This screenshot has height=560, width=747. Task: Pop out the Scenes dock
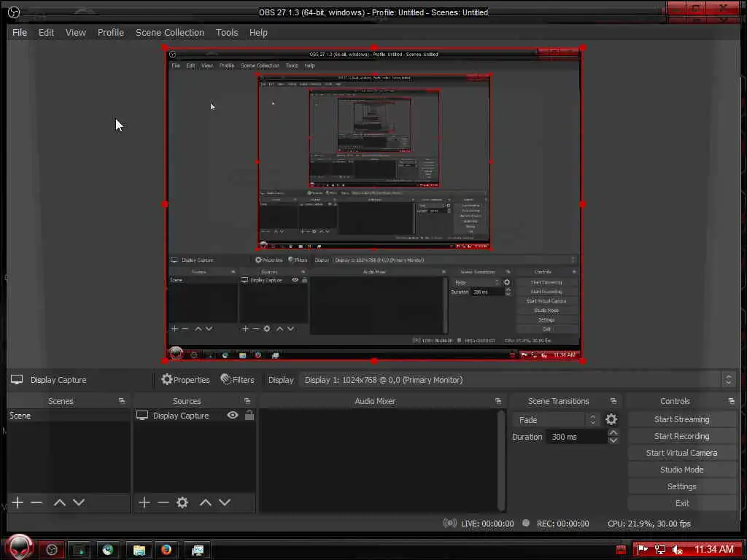point(122,401)
